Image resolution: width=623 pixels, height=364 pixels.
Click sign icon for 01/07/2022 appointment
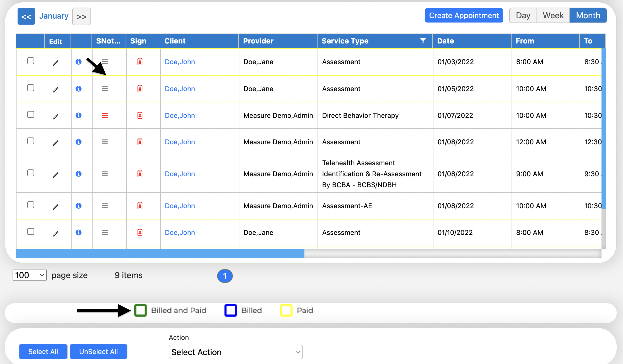(x=140, y=115)
